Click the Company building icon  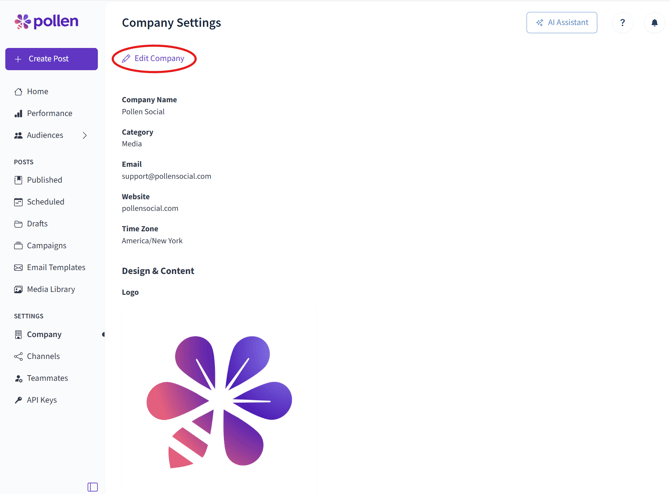click(18, 335)
